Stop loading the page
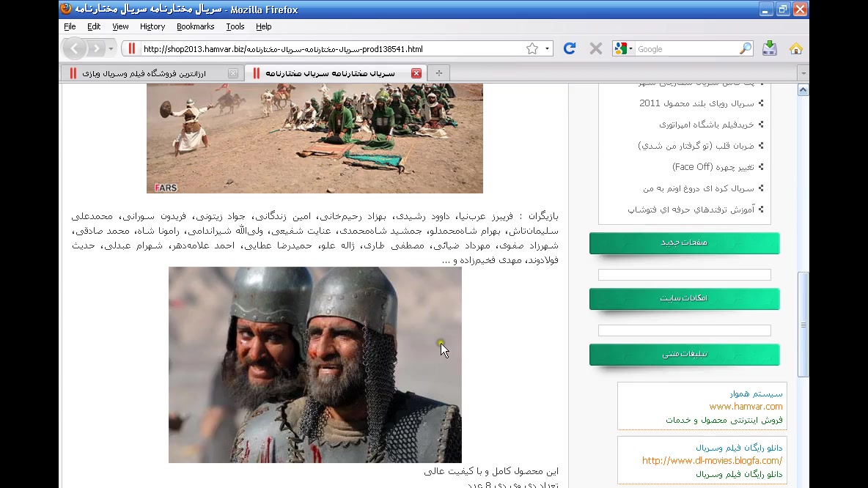The width and height of the screenshot is (868, 488). pyautogui.click(x=595, y=48)
